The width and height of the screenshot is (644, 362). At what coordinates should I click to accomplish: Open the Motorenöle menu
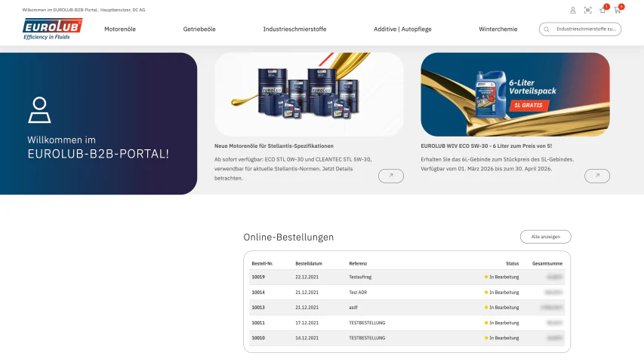120,29
